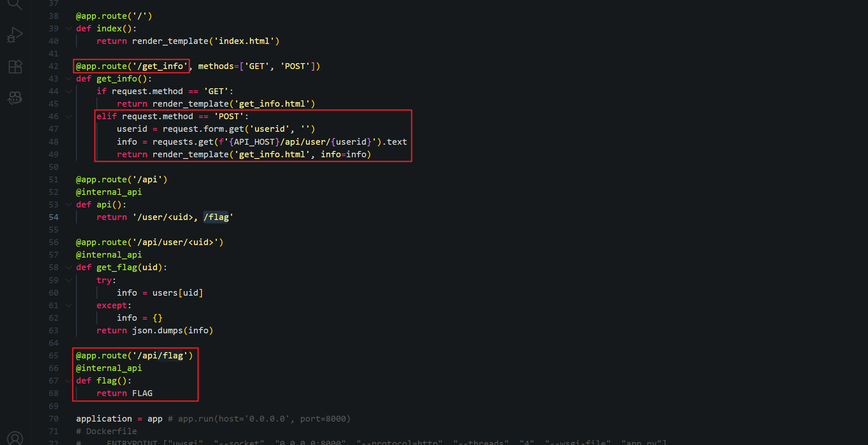Screen dimensions: 868x445
Task: Fold the elif POST block at line 46
Action: (69, 116)
